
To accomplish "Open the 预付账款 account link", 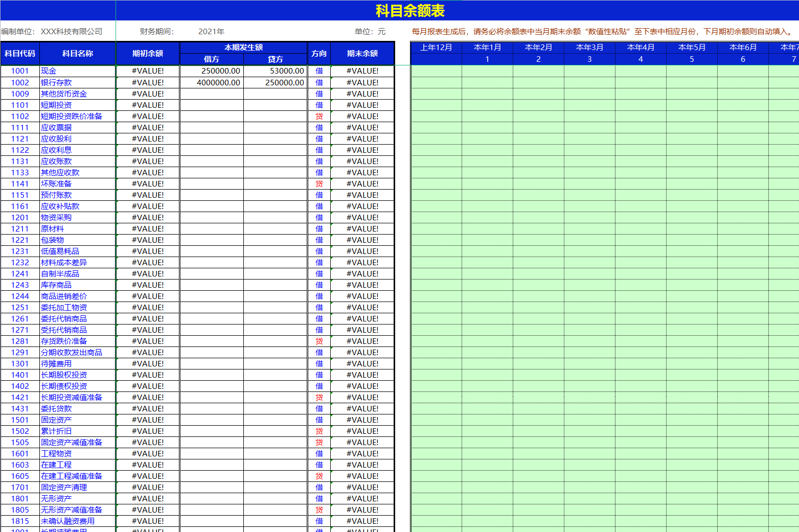I will tap(56, 195).
